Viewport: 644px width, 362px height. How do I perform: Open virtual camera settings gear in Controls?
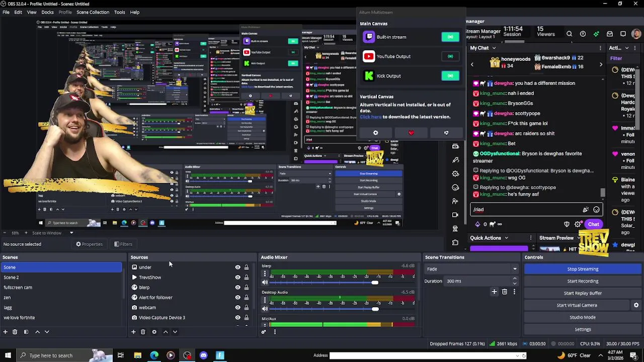[636, 305]
